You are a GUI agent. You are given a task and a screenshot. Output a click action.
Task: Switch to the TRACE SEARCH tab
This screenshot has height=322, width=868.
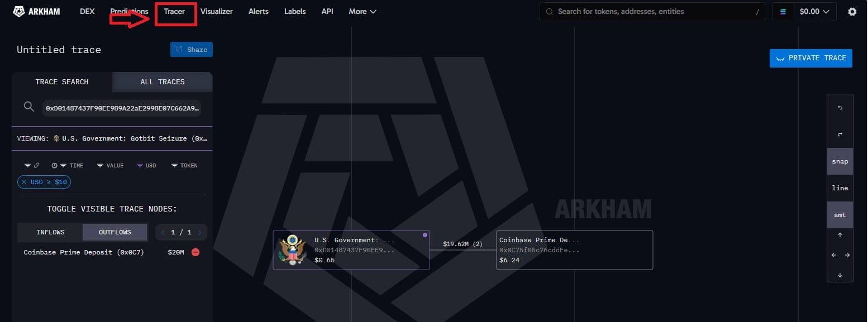coord(62,82)
